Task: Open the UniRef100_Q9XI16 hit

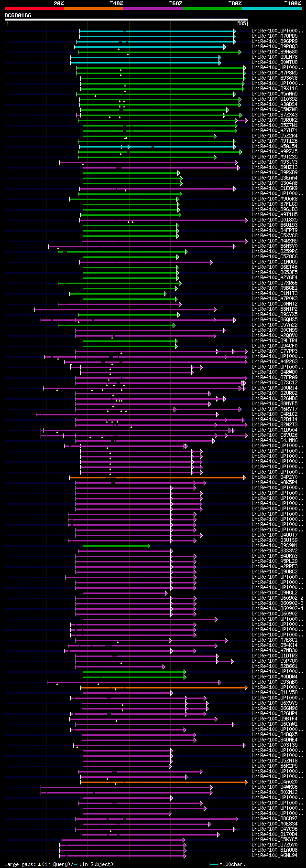Action: (x=274, y=89)
